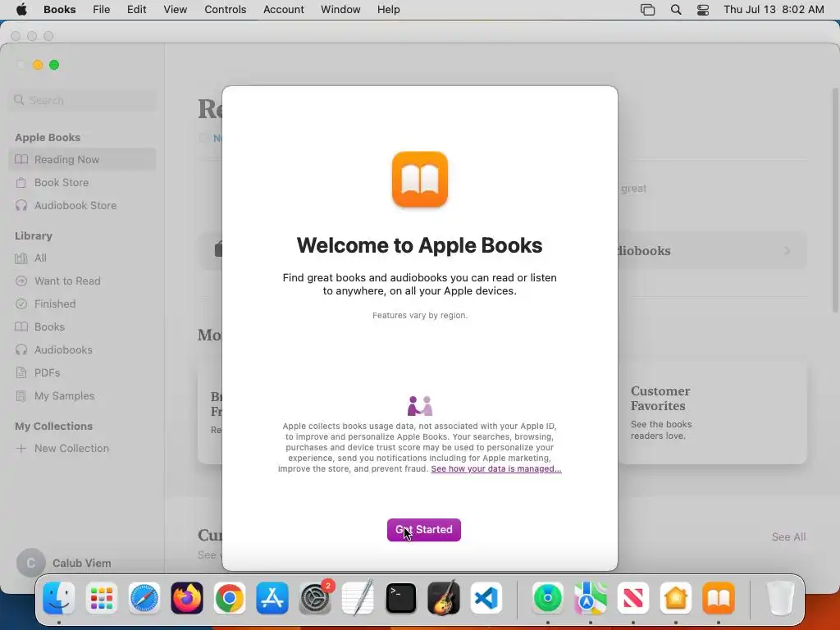Viewport: 840px width, 630px height.
Task: Click the vertical scrollbar of Books window
Action: coord(835,201)
